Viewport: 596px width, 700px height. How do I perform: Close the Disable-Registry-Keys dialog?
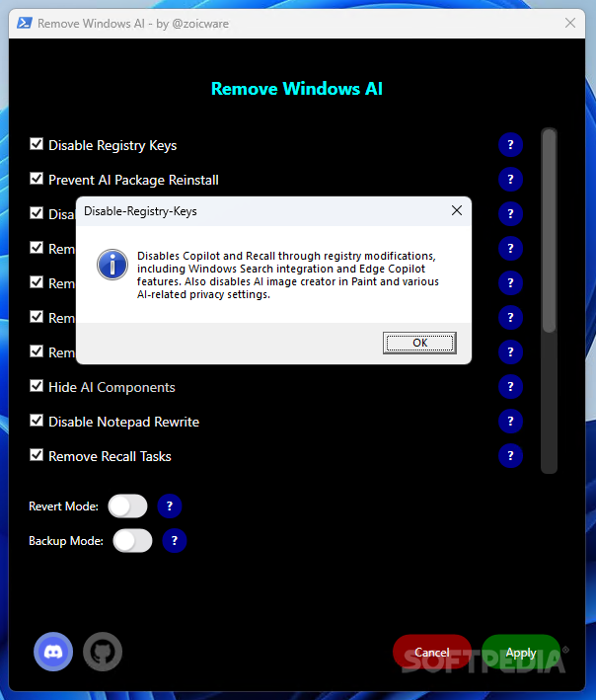coord(456,210)
